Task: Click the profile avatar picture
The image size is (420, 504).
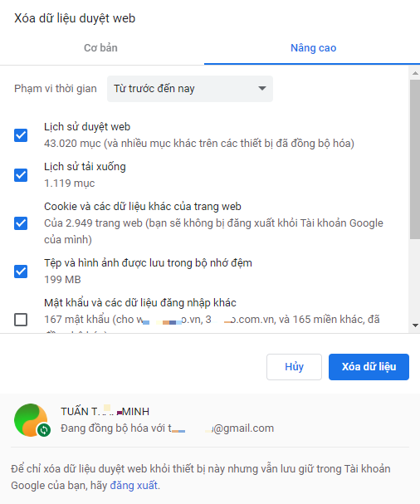Action: [x=31, y=420]
